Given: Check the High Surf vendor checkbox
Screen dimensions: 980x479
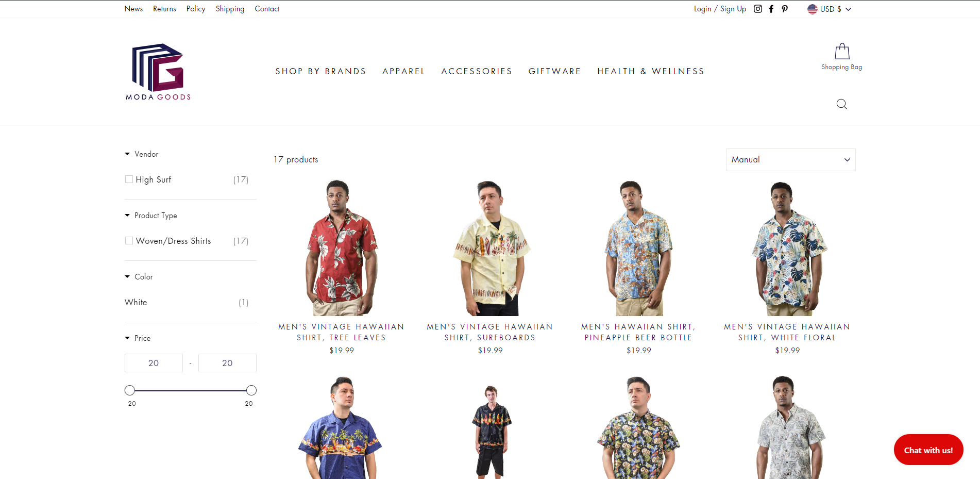Looking at the screenshot, I should [129, 179].
